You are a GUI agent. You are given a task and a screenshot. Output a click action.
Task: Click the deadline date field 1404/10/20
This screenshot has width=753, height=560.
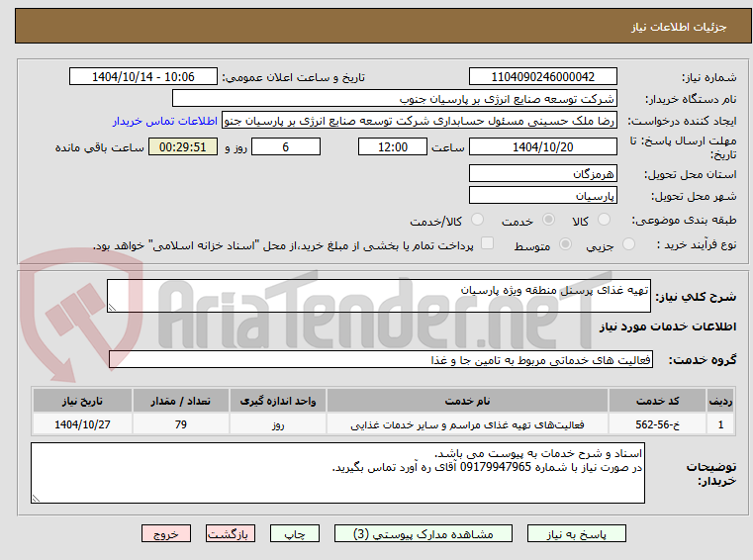pos(542,147)
